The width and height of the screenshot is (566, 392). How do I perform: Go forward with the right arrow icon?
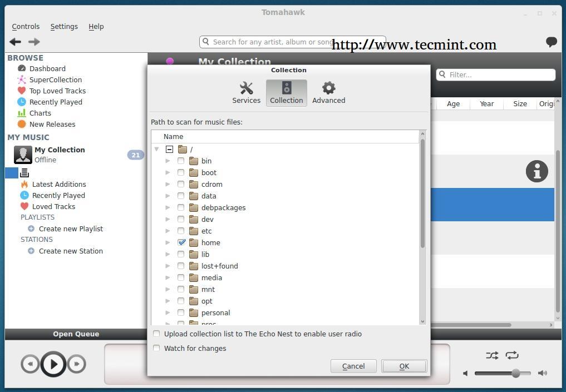click(x=34, y=42)
